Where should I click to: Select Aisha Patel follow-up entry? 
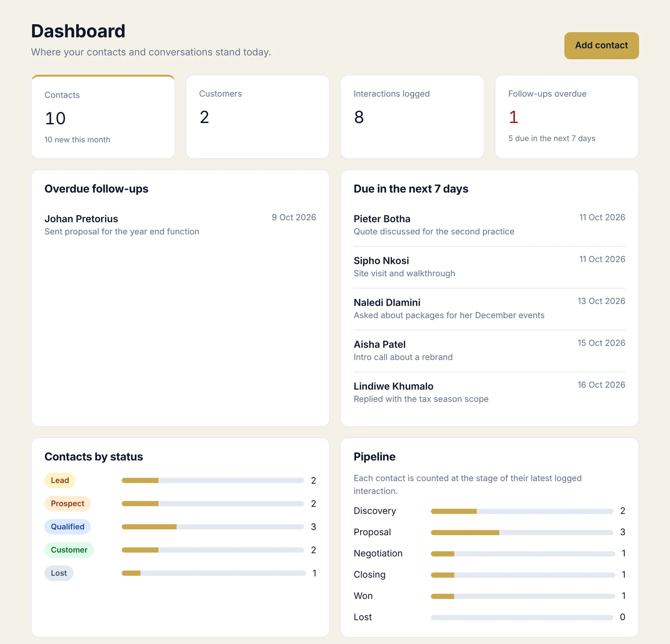489,351
